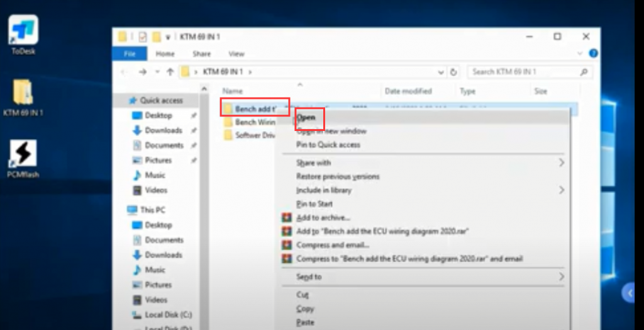This screenshot has height=330, width=644.
Task: Open the ToDesk desktop shortcut
Action: [23, 35]
